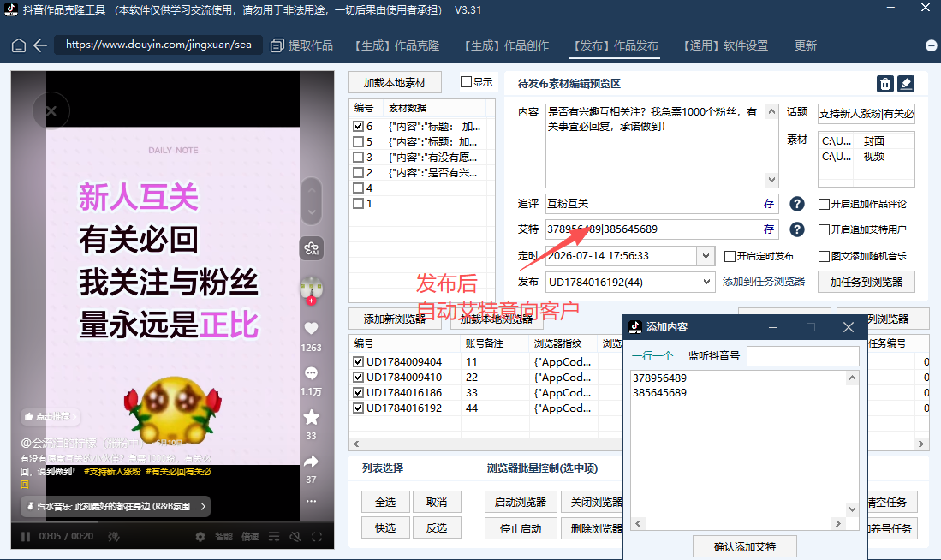Click the round minus icon at top right
Viewport: 941px width, 560px height.
pos(932,45)
